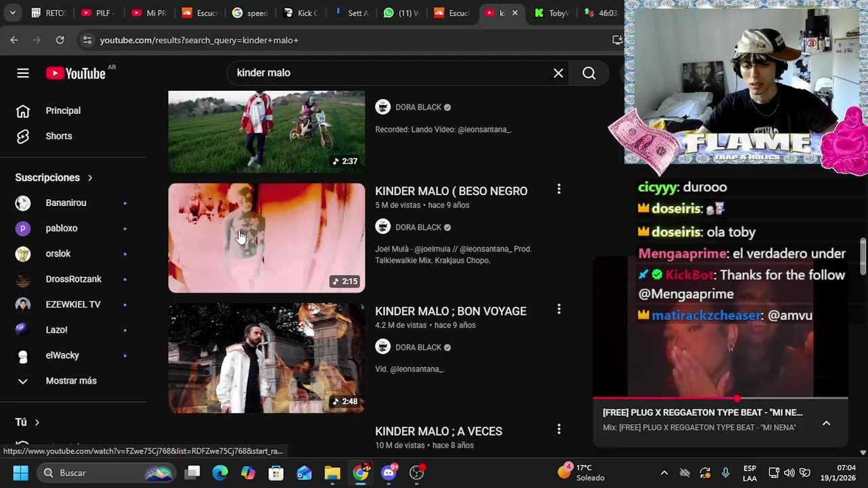Open Microsoft Store from taskbar
868x488 pixels.
point(276,472)
